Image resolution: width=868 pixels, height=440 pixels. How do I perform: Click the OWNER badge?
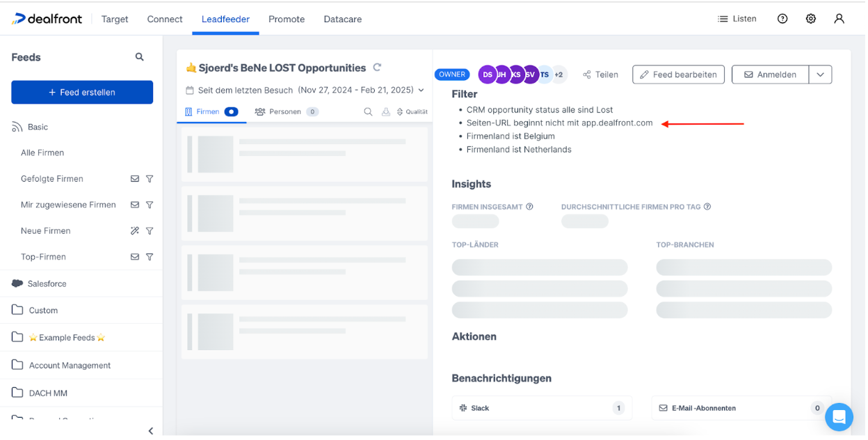pos(452,74)
